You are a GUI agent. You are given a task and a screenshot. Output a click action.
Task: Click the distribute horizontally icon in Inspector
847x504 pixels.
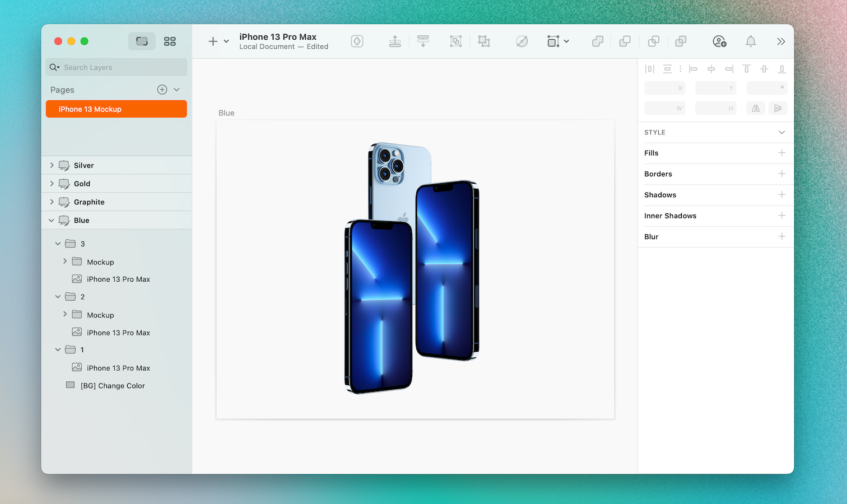[649, 69]
